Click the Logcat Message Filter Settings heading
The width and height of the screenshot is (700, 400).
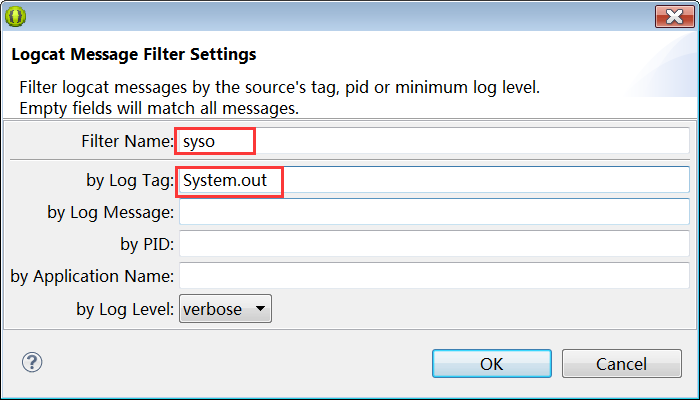tap(133, 54)
